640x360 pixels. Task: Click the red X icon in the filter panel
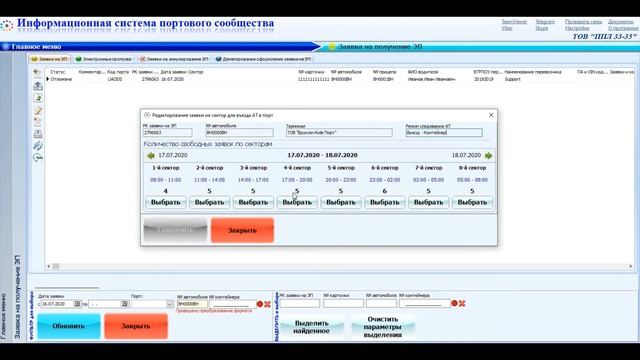[267, 304]
